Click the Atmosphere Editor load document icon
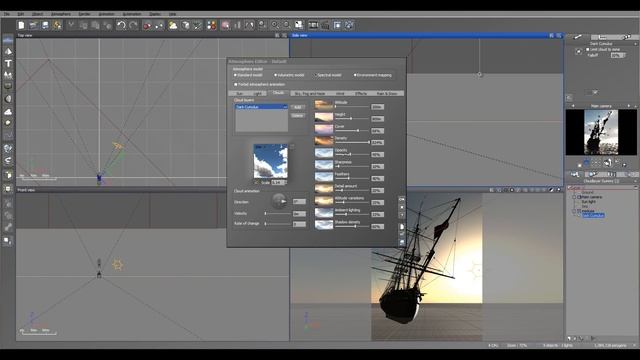The image size is (640, 360). (x=402, y=227)
